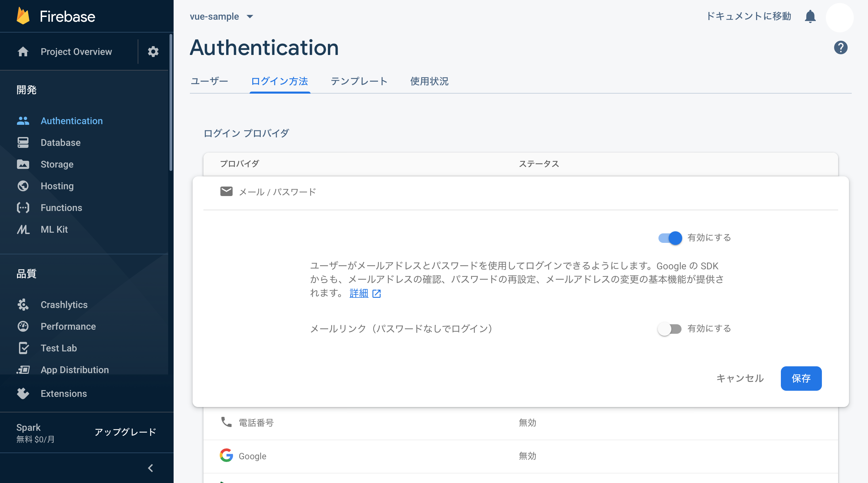Open the 詳細 documentation link
The image size is (868, 483).
(358, 293)
